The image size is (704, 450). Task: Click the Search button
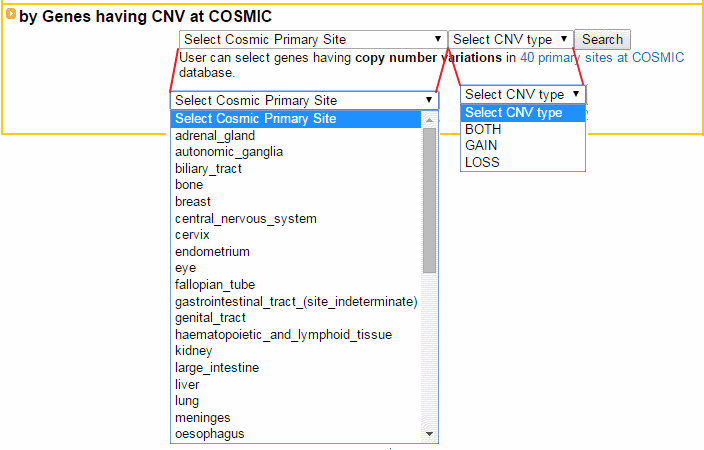[x=603, y=40]
